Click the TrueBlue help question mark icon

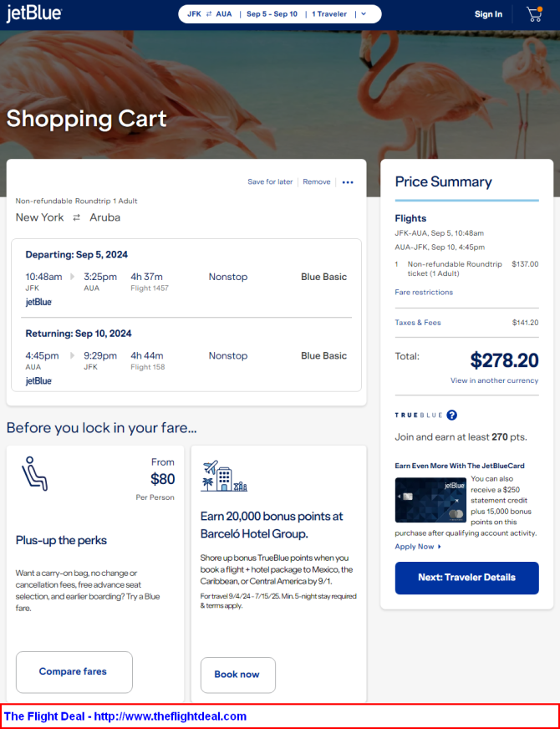coord(452,415)
